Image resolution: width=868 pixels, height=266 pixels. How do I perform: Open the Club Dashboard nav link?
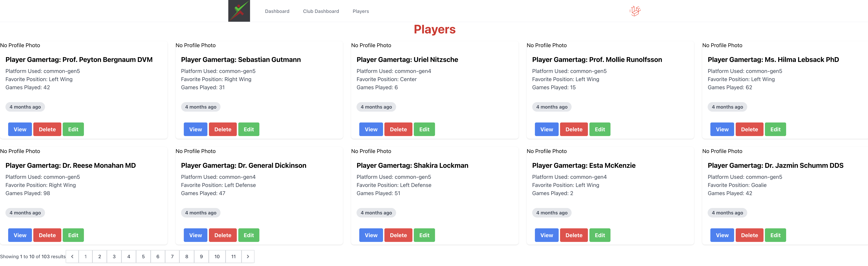(321, 11)
